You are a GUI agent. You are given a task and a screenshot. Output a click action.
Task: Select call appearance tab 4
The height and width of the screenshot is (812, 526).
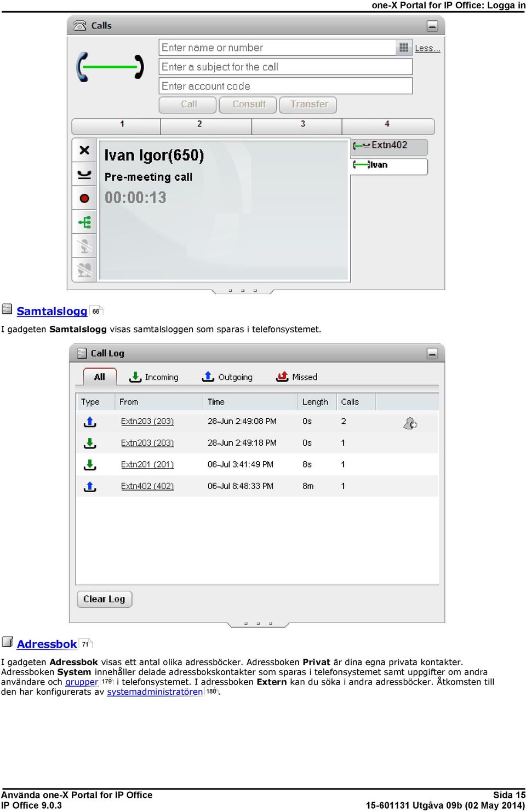pyautogui.click(x=388, y=126)
